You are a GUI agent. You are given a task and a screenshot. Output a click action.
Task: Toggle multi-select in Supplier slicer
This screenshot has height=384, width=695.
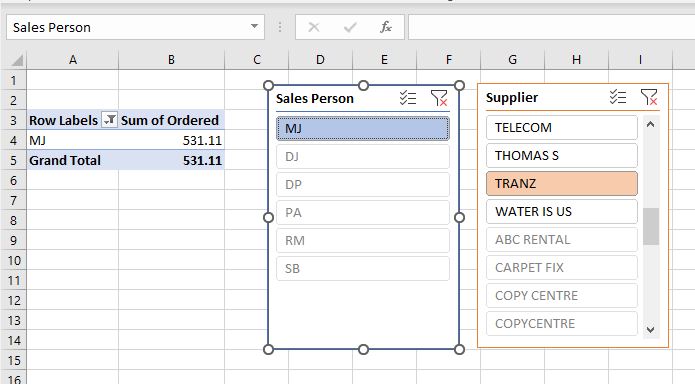[618, 97]
